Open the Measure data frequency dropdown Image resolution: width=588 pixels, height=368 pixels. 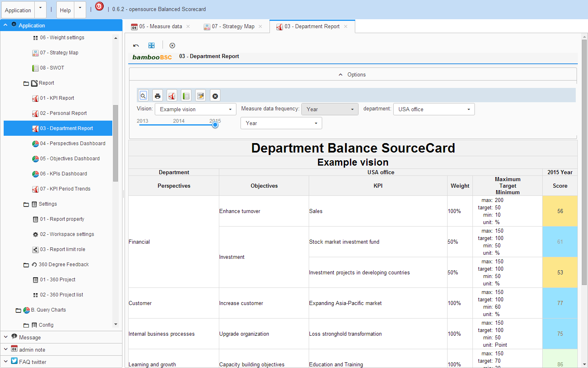[x=330, y=109]
